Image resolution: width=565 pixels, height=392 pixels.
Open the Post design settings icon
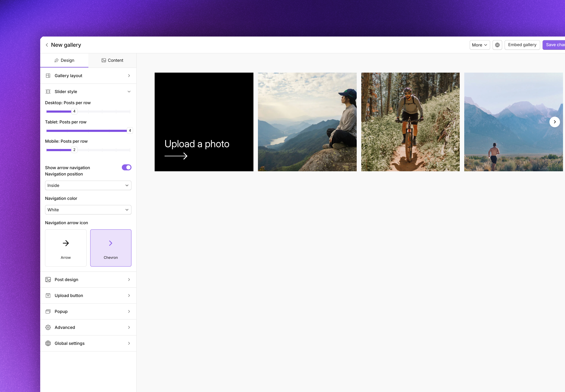(x=48, y=279)
